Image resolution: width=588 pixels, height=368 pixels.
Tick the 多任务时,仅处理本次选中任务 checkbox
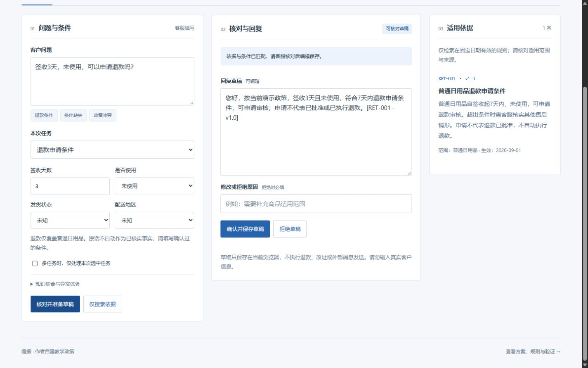[35, 264]
